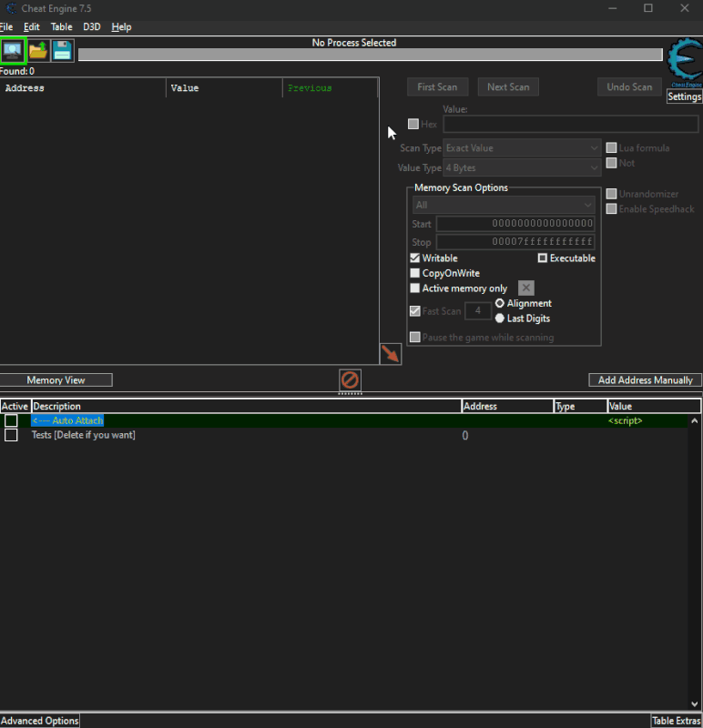Screen dimensions: 703x728
Task: Select the Tests [Delete if you want] entry
Action: click(x=84, y=435)
